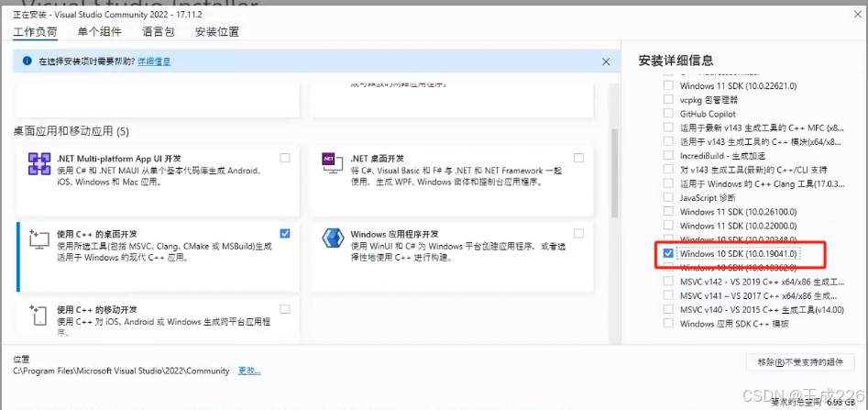Tick the 使用 C++ 的移动开发 checkbox
This screenshot has height=410, width=868.
pyautogui.click(x=284, y=308)
